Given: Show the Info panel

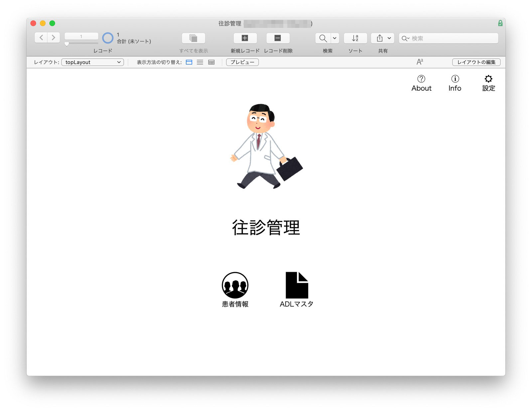Looking at the screenshot, I should pos(455,82).
